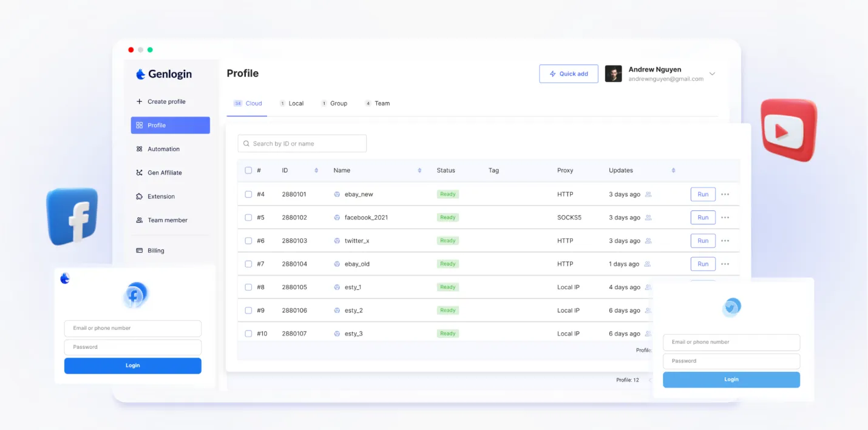
Task: Run the ebay_old profile
Action: (x=702, y=264)
